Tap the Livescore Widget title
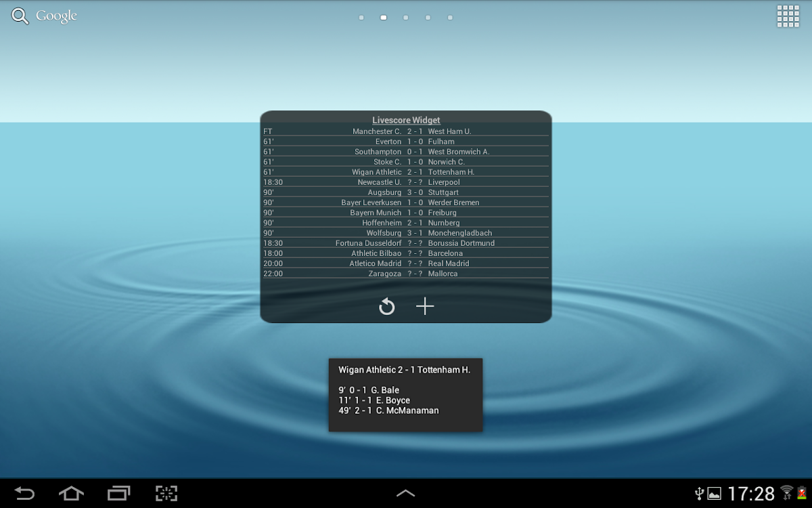 406,120
